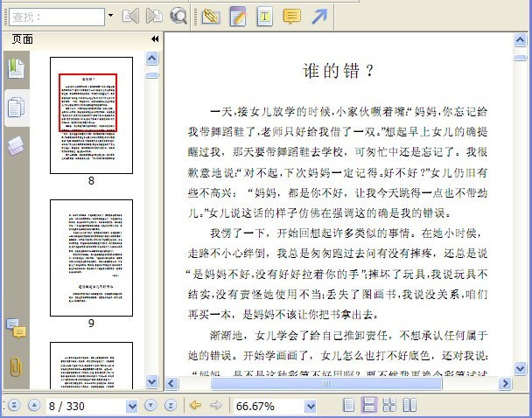Jump to the last page button

(x=171, y=405)
